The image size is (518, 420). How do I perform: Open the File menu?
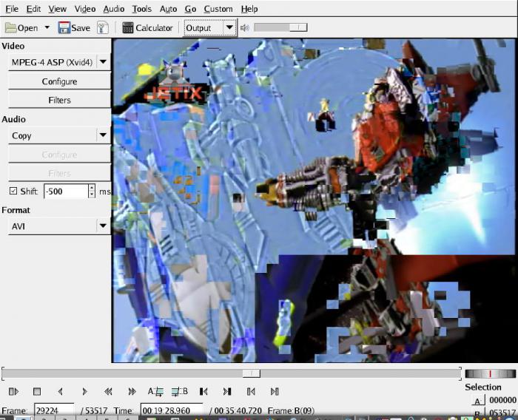[12, 9]
